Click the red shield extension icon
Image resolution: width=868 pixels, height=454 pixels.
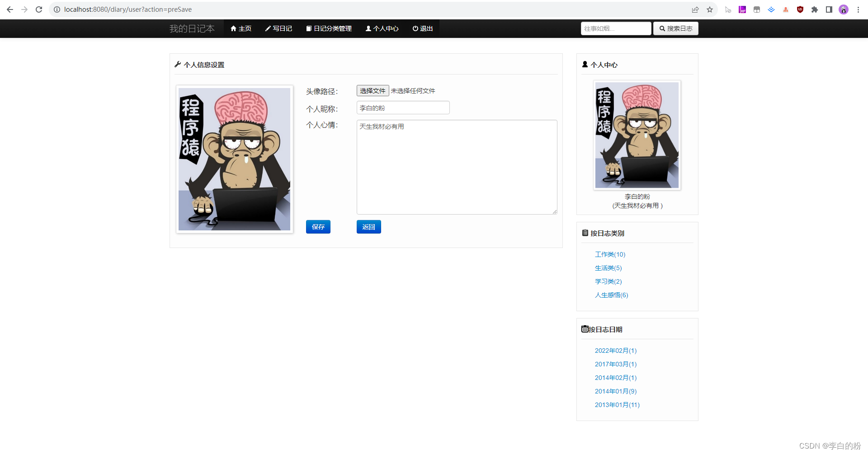point(800,9)
